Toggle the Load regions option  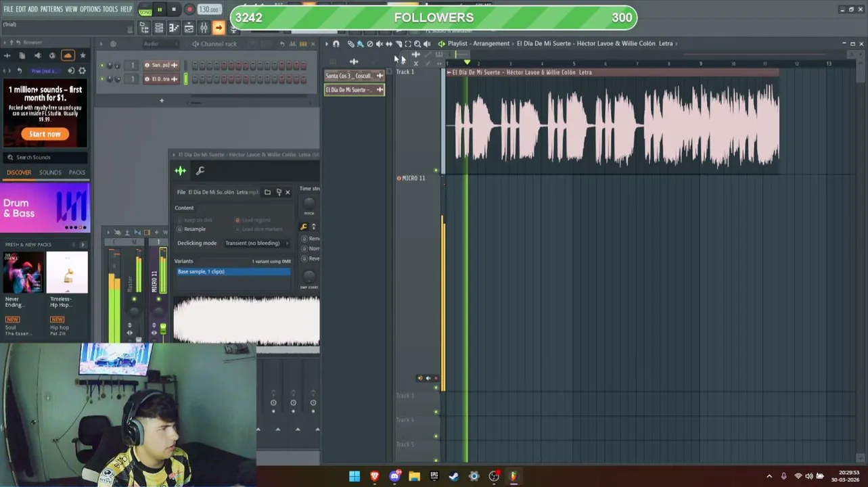pos(253,221)
